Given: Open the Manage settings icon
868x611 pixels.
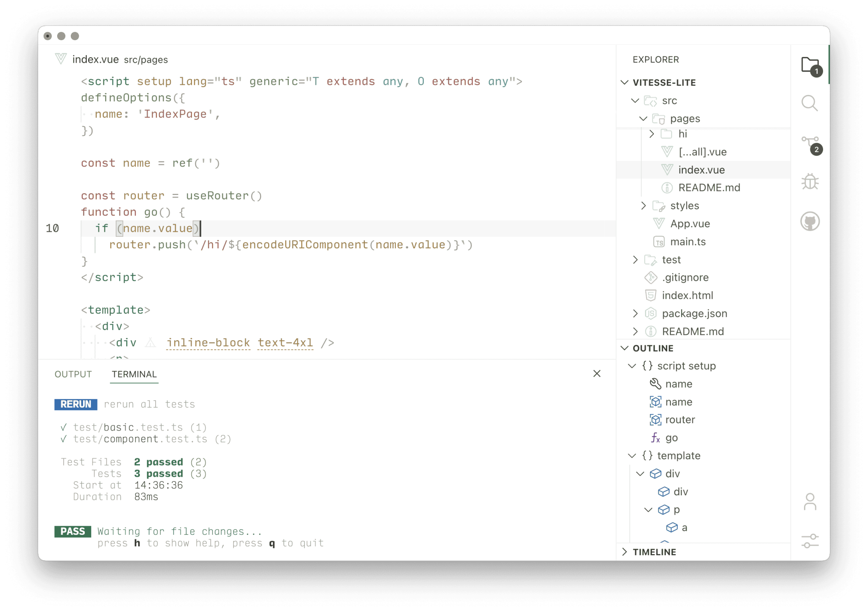Looking at the screenshot, I should pos(810,540).
